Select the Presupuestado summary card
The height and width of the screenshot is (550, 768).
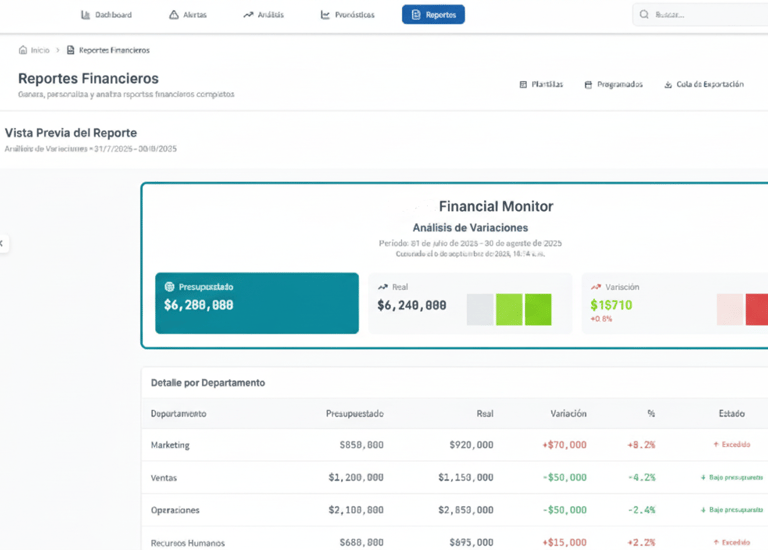(257, 303)
